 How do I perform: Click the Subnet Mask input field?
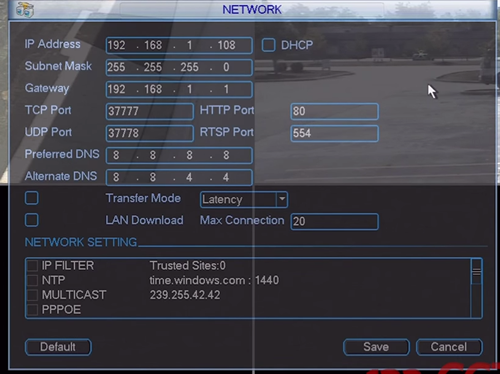coord(179,67)
